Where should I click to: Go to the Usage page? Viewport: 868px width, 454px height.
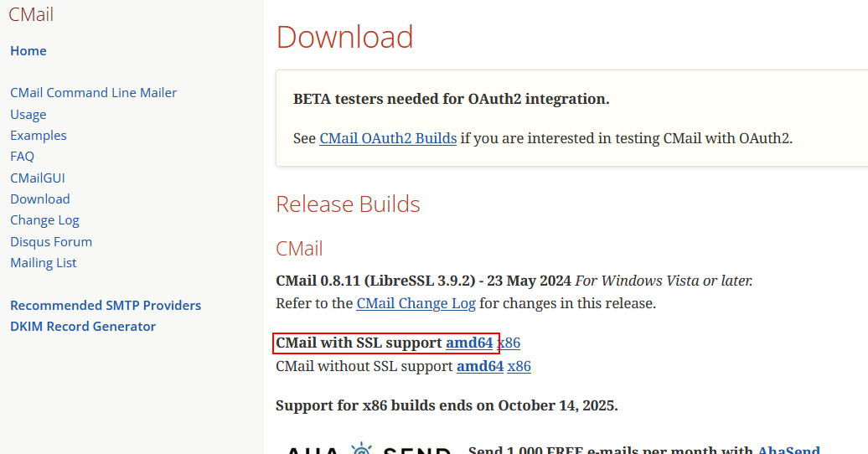pos(28,115)
